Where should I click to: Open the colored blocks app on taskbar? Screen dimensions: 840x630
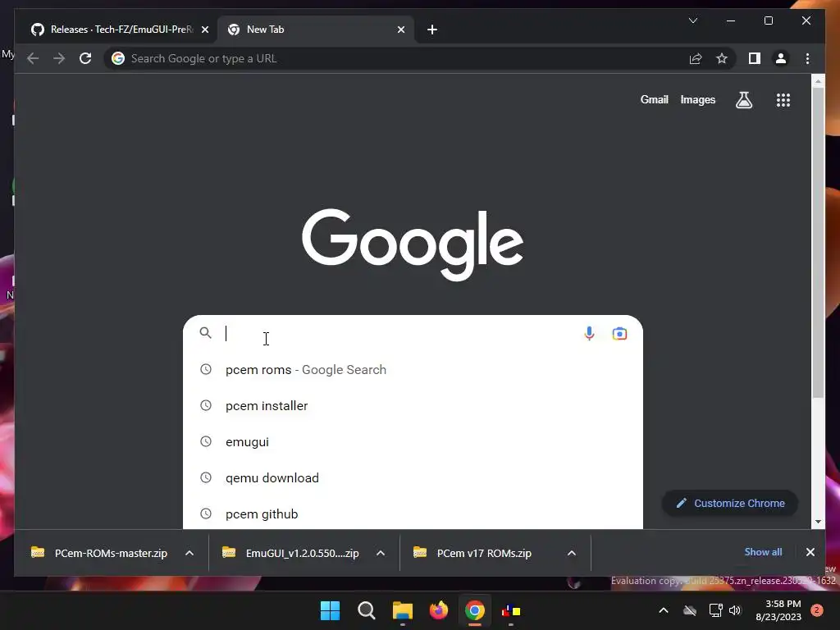[510, 610]
